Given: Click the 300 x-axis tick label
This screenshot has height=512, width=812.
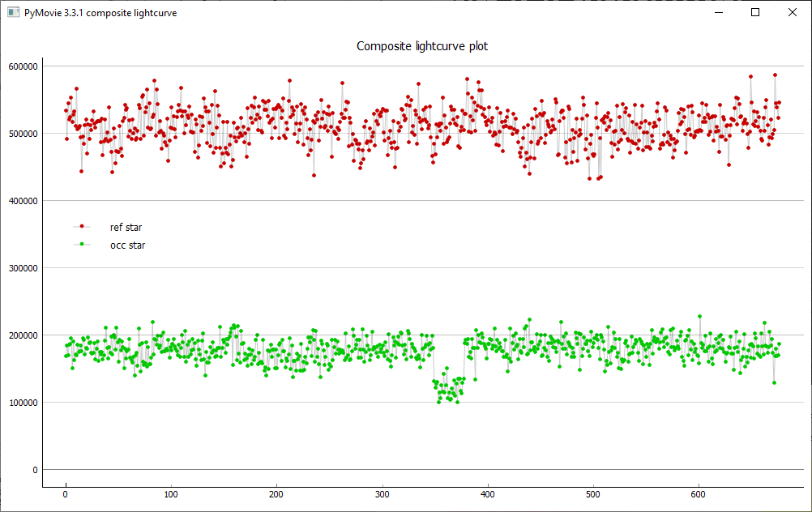Looking at the screenshot, I should [x=382, y=493].
